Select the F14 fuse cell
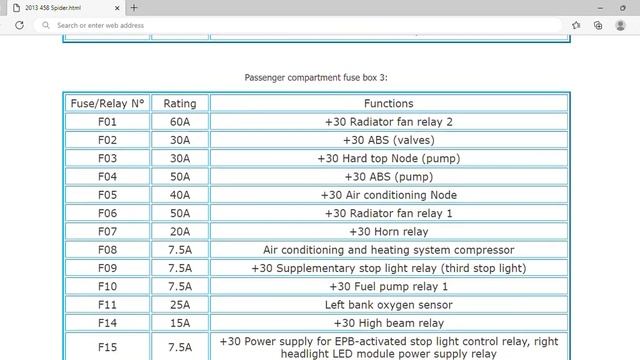 pos(107,323)
